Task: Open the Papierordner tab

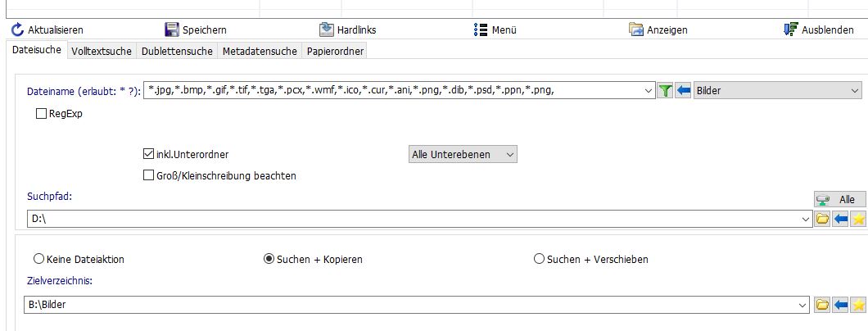Action: [335, 52]
